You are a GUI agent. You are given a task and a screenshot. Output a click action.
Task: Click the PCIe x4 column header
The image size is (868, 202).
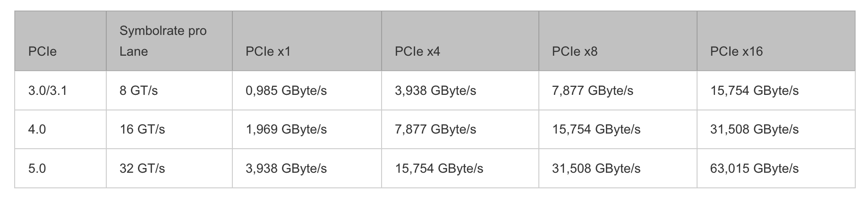pyautogui.click(x=417, y=51)
